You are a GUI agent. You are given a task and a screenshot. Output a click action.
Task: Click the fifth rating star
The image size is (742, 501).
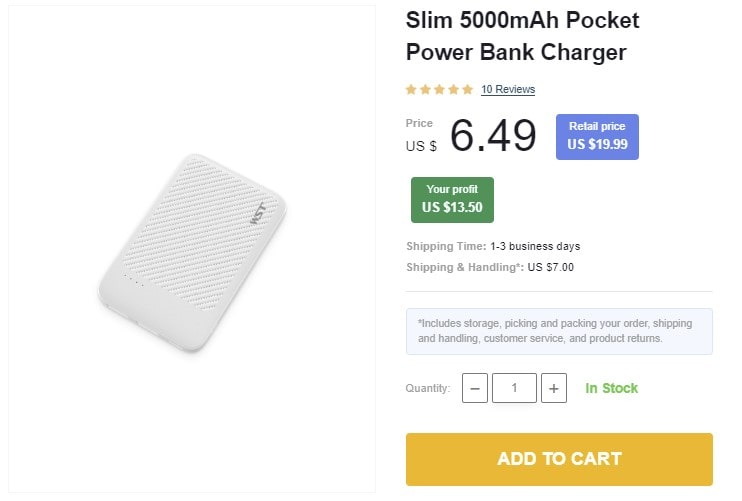pyautogui.click(x=467, y=89)
